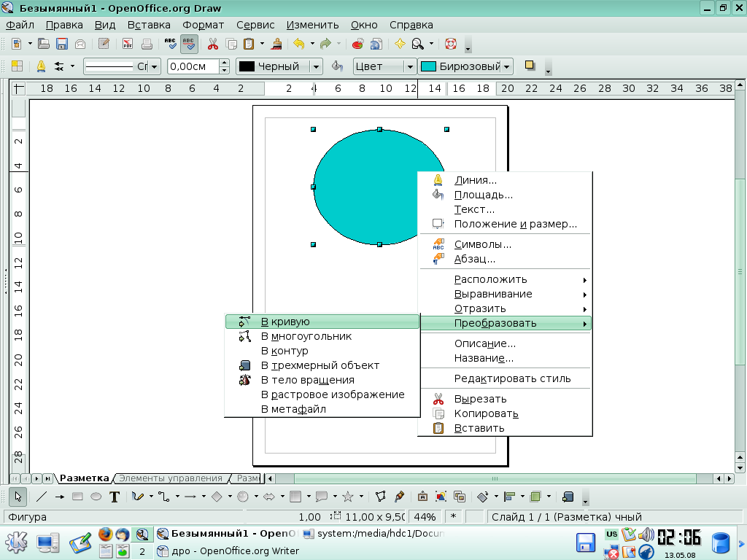Click Редактировать стиль menu entry
Image resolution: width=747 pixels, height=560 pixels.
tap(505, 378)
